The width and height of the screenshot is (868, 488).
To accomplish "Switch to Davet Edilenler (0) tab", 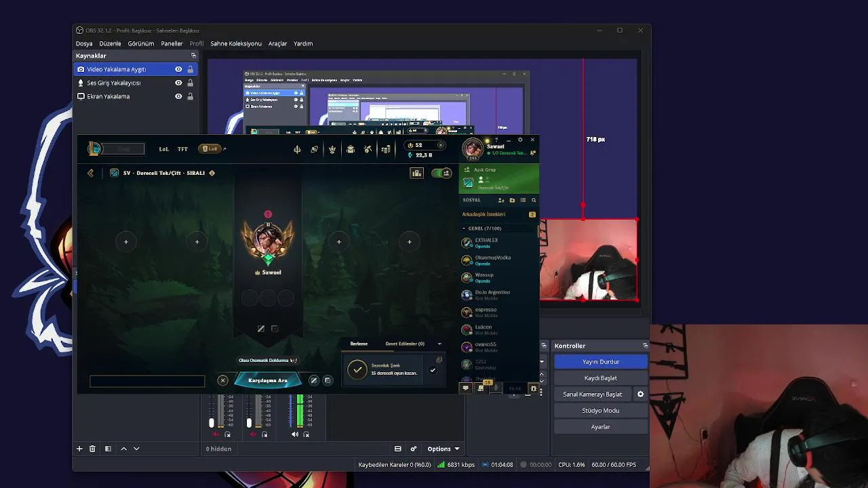I will [x=405, y=344].
